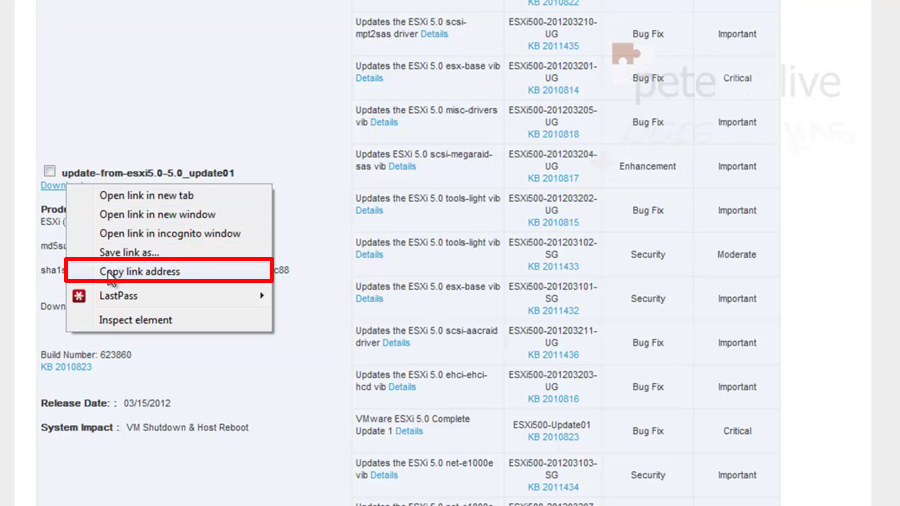Open Details for ehci-ehci-hcd vib
This screenshot has height=506, width=900.
pos(402,387)
